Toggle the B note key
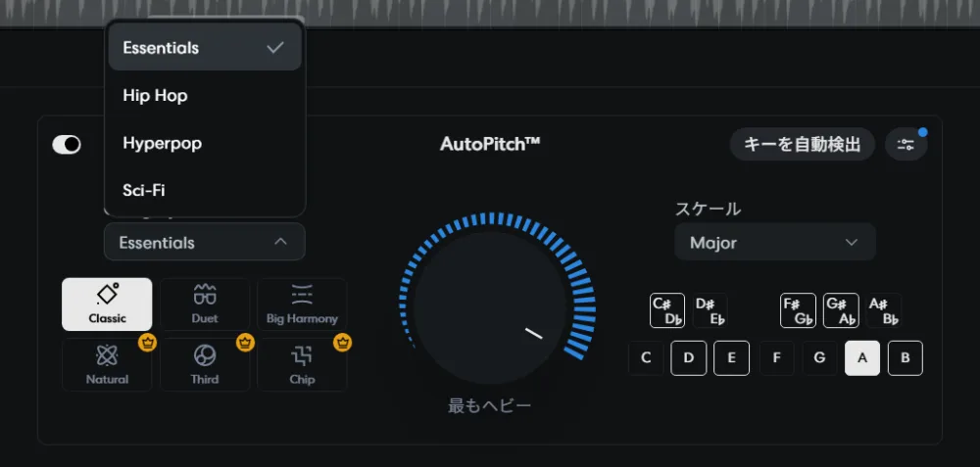Image resolution: width=980 pixels, height=467 pixels. point(905,358)
